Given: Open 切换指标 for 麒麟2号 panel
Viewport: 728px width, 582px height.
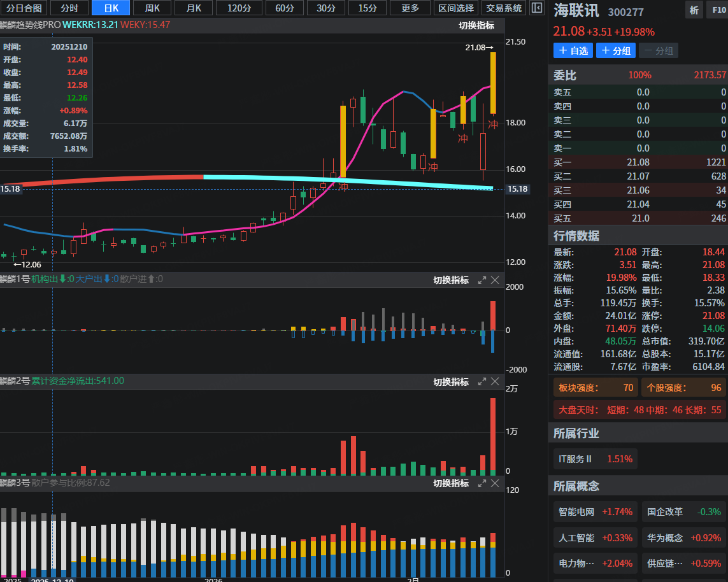Looking at the screenshot, I should pyautogui.click(x=451, y=381).
